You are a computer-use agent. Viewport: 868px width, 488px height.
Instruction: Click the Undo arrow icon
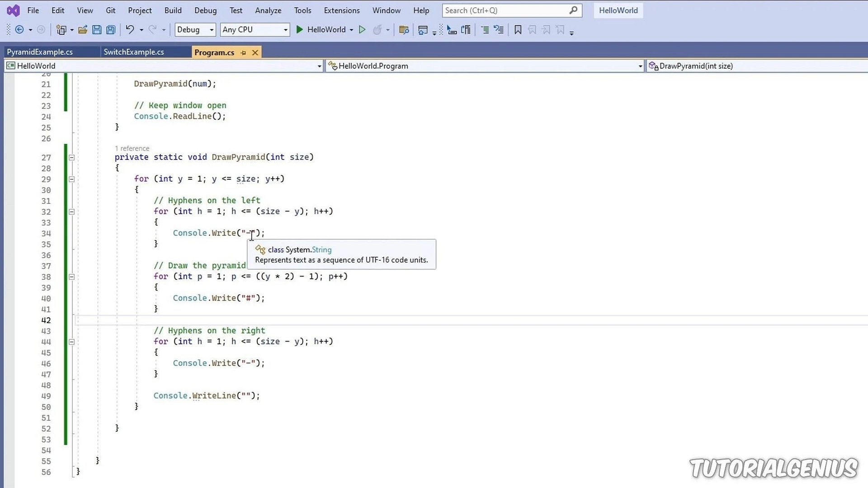coord(130,30)
